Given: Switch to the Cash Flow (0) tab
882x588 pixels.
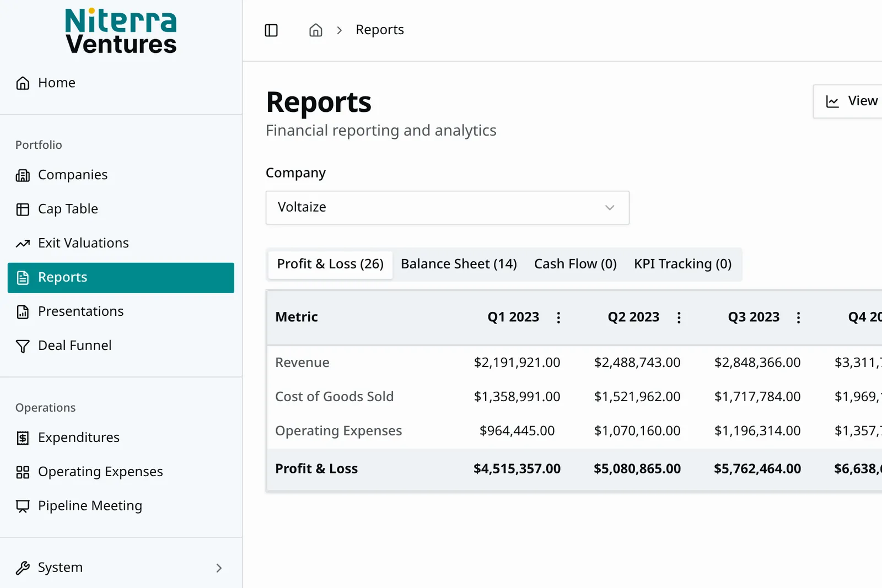Looking at the screenshot, I should click(575, 265).
